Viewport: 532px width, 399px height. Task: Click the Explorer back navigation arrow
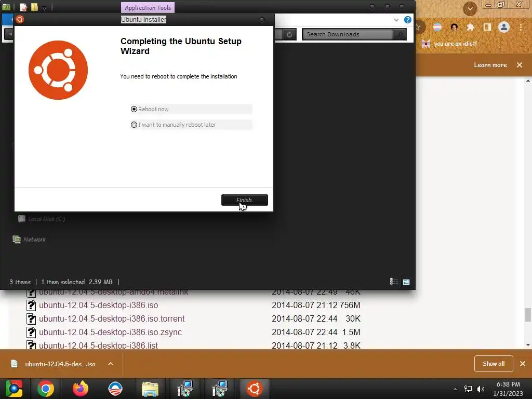tap(9, 34)
